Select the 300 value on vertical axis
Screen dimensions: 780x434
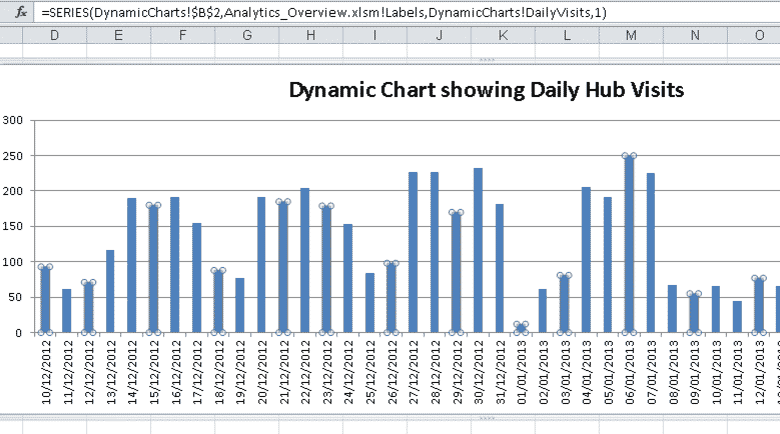click(x=14, y=120)
